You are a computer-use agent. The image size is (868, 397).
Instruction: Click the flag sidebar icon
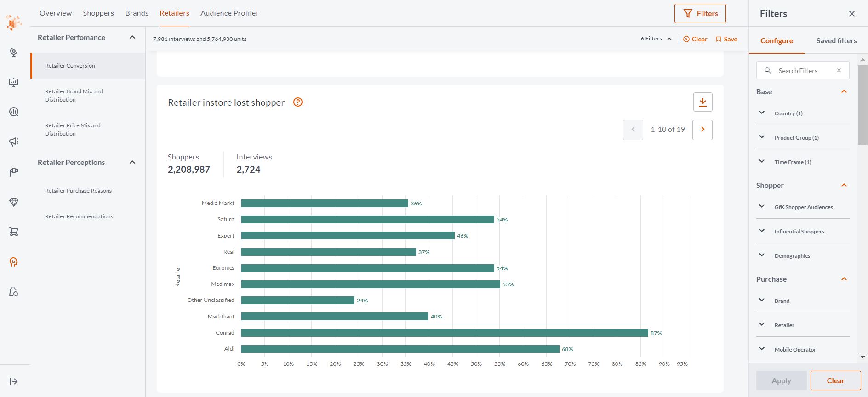14,172
